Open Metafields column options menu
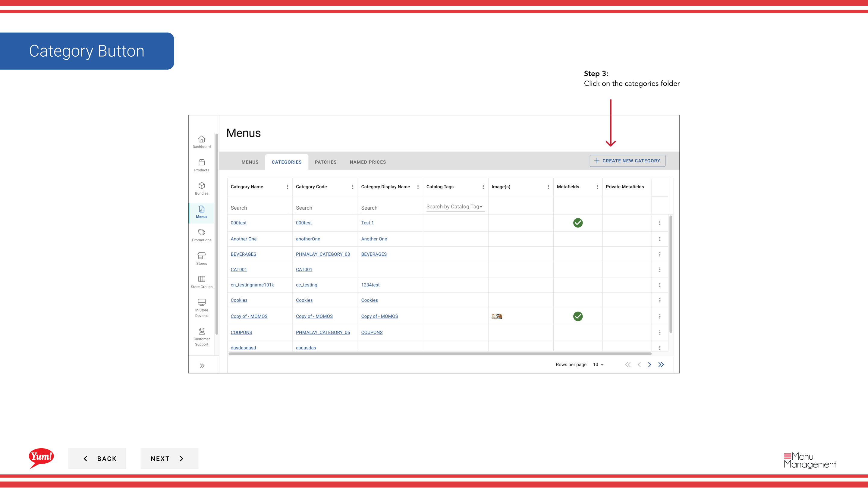 pyautogui.click(x=597, y=186)
